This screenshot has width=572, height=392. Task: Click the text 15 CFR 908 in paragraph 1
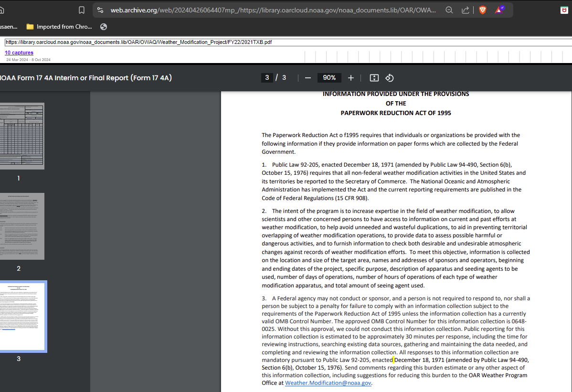351,198
